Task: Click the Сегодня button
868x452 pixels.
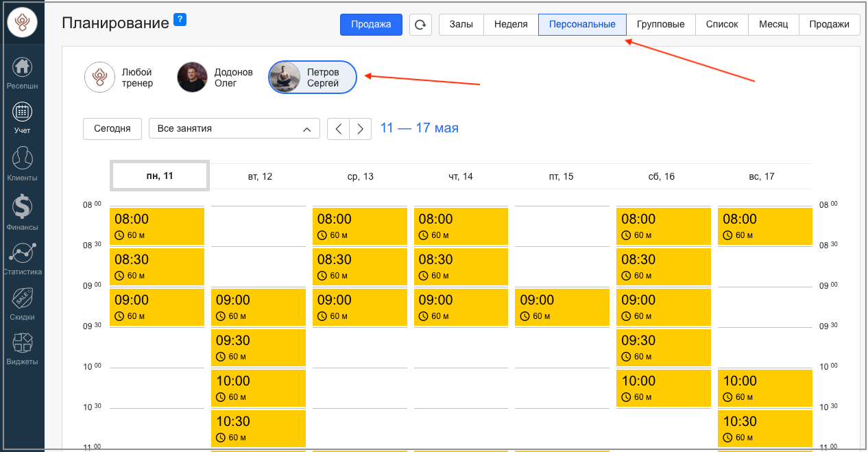Action: pos(112,129)
